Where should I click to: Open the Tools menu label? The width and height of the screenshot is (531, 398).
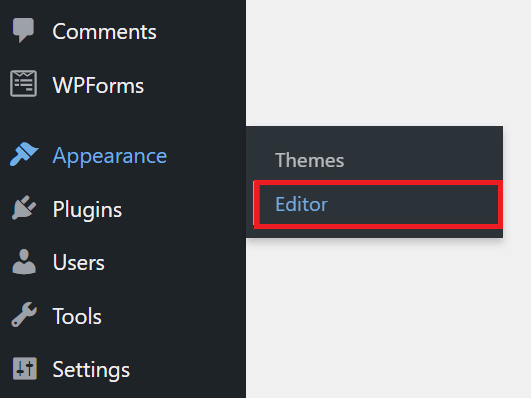pyautogui.click(x=77, y=316)
